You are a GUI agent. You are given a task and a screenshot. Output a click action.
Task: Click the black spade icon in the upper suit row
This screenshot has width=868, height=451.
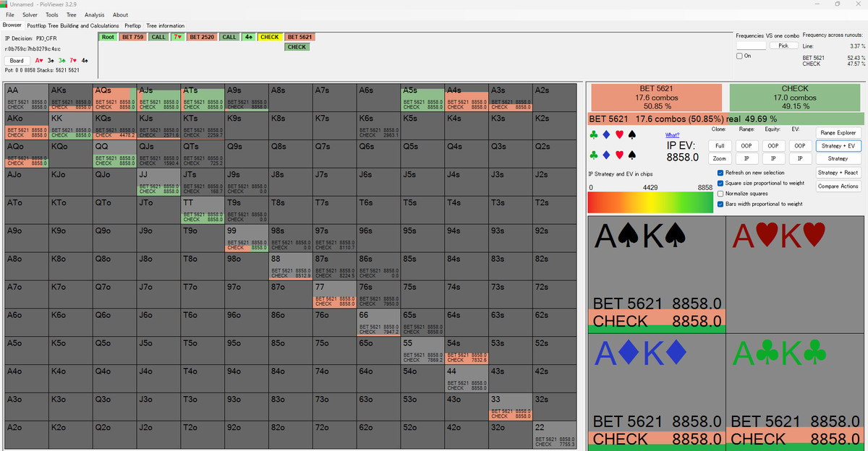pyautogui.click(x=631, y=135)
